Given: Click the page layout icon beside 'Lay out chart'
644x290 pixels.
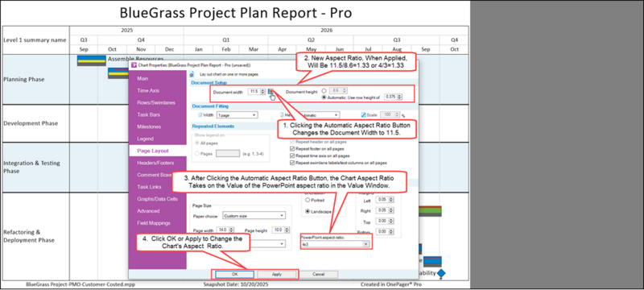Looking at the screenshot, I should pos(192,75).
